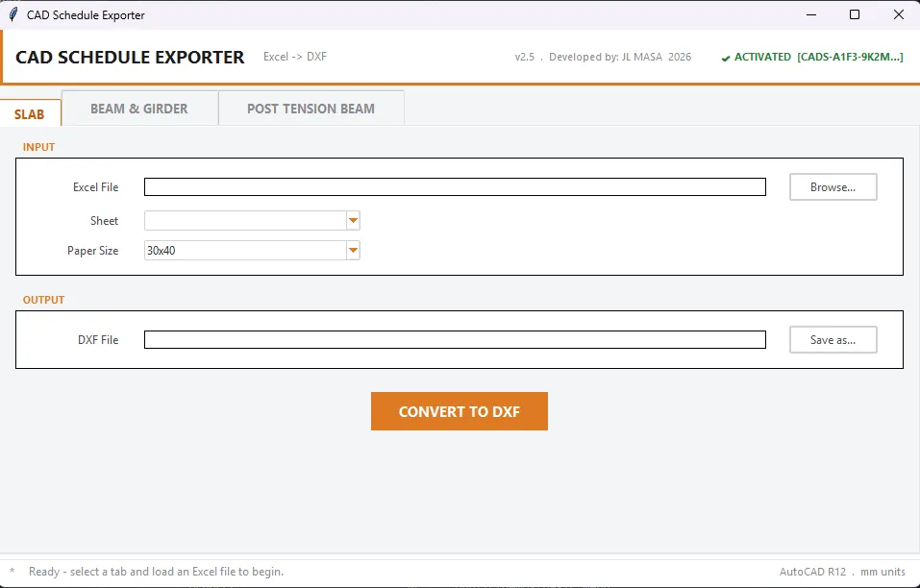Screen dimensions: 920x588
Task: Choose output location with Save as...
Action: point(833,339)
